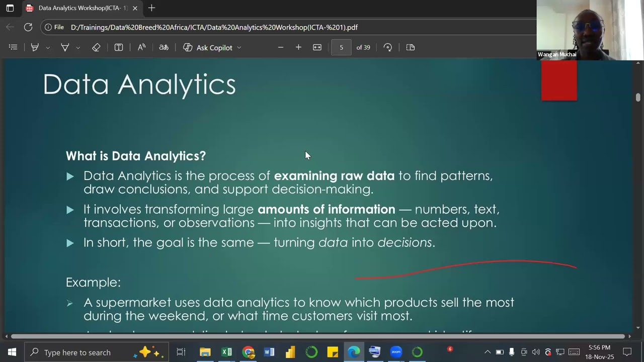Open File Explorer from taskbar

tap(205, 352)
